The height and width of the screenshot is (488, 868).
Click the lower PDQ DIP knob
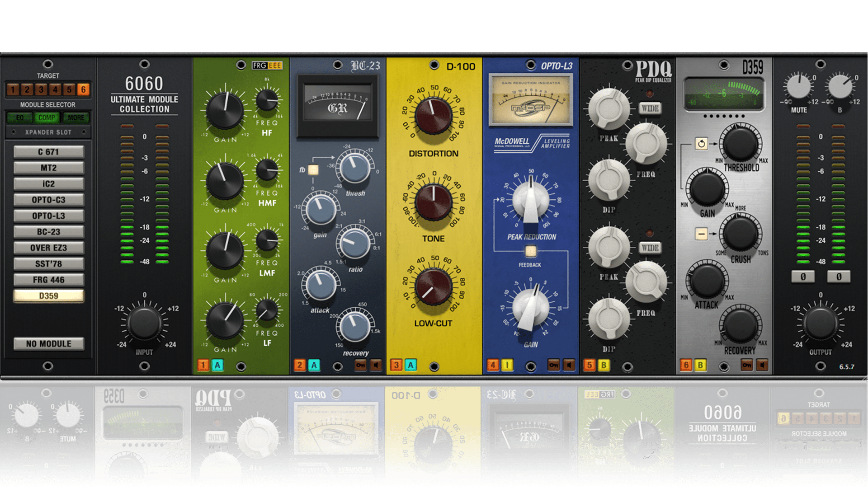[609, 319]
